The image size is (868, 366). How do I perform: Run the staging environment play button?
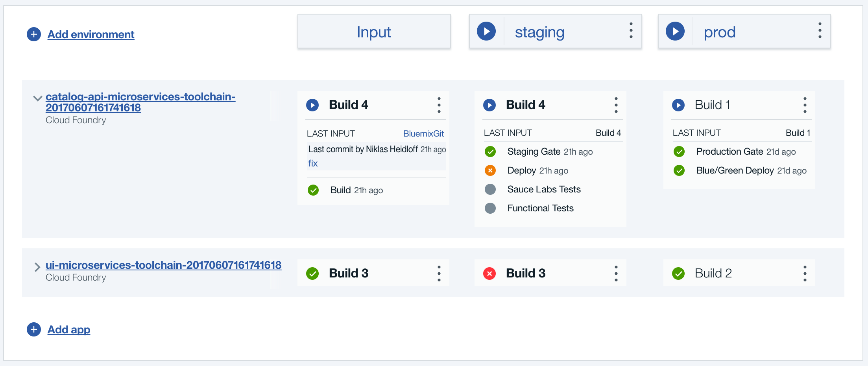486,31
